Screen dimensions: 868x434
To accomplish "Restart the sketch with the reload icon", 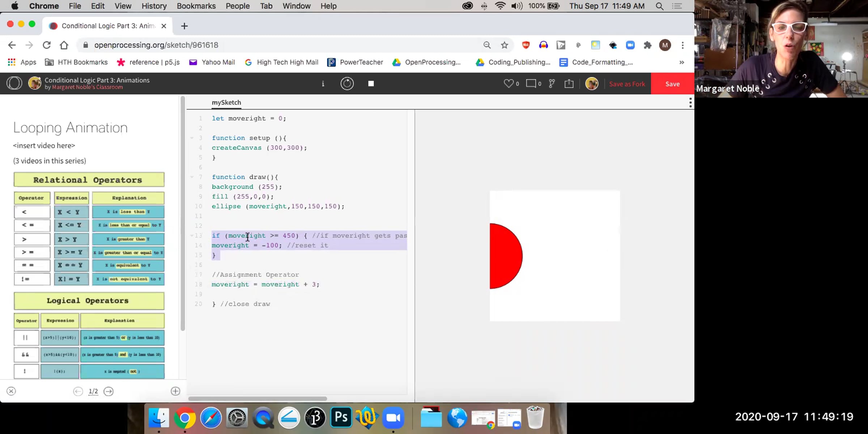I will click(347, 84).
